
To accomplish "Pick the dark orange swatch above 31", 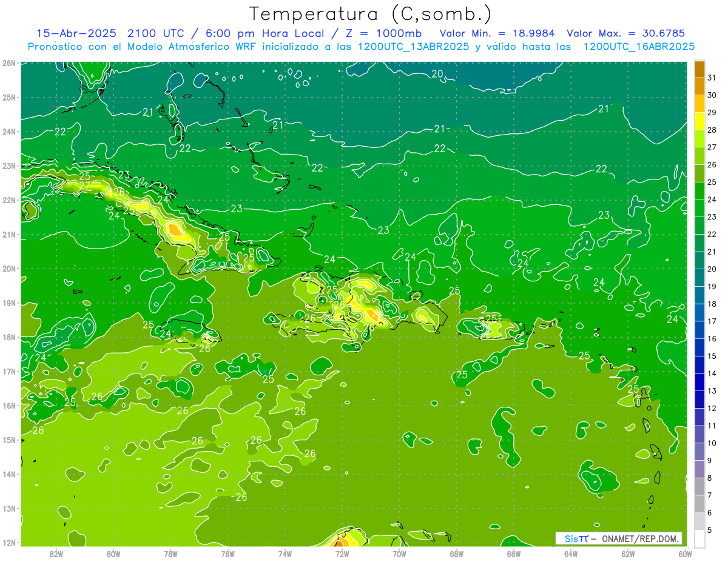I will click(699, 69).
